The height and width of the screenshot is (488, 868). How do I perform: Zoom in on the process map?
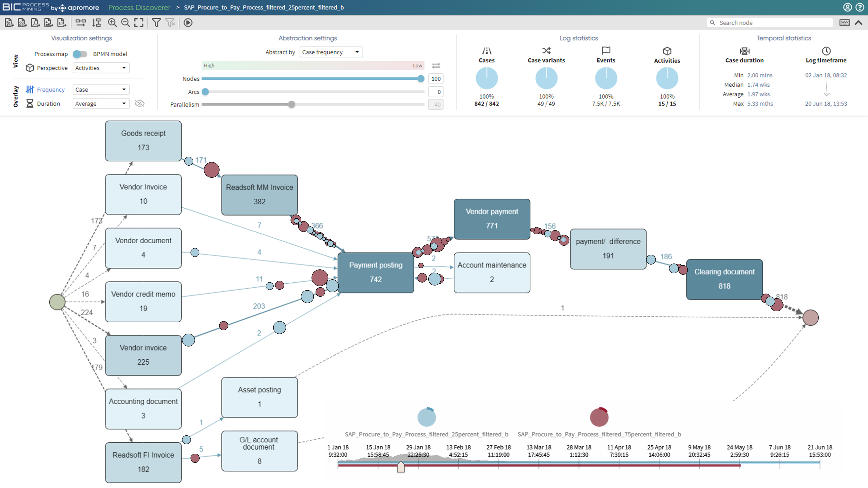pyautogui.click(x=112, y=23)
